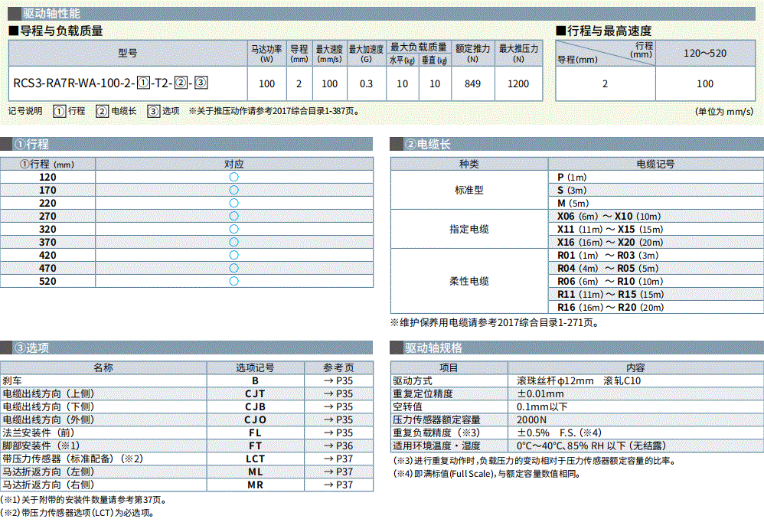The width and height of the screenshot is (764, 532).
Task: Select the 0.1mm以下 backlash value
Action: 542,406
